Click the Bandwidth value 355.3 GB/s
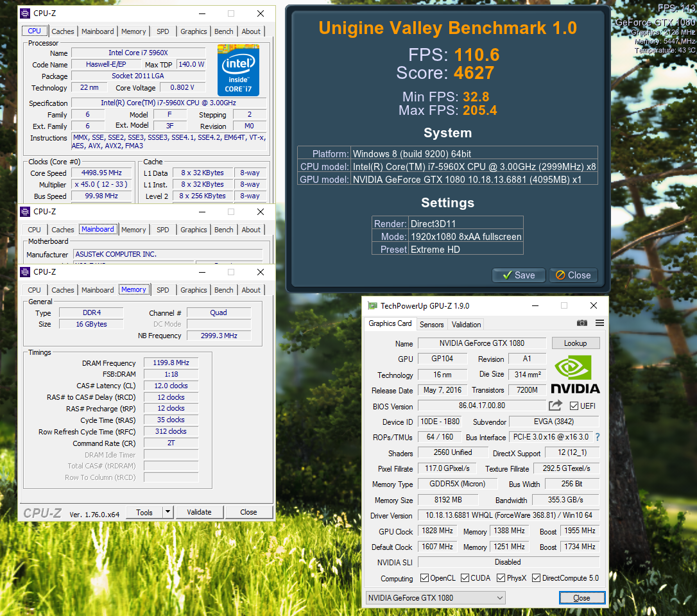697x616 pixels. (565, 500)
